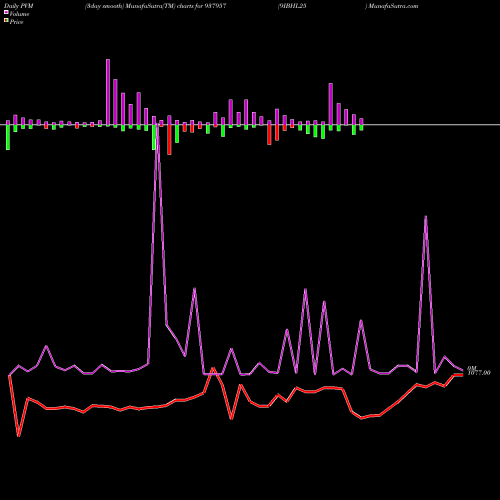
Task: Click the tallest magenta volume bar
Action: [x=108, y=92]
